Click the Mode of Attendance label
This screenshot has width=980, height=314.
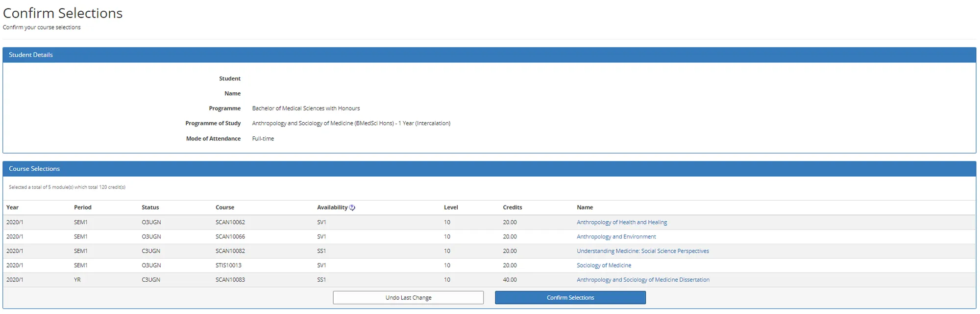pyautogui.click(x=213, y=139)
